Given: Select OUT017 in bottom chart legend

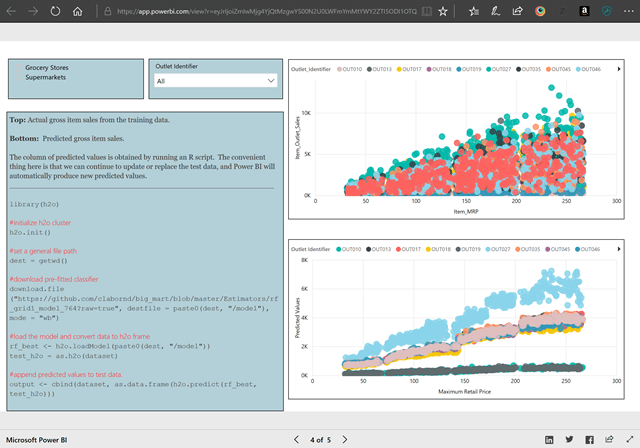Looking at the screenshot, I should [408, 249].
